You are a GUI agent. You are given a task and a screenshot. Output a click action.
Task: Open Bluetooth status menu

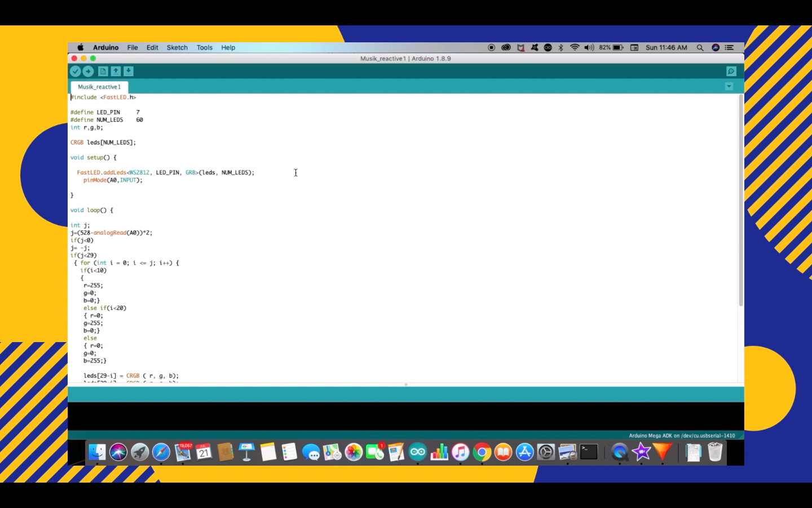[561, 47]
